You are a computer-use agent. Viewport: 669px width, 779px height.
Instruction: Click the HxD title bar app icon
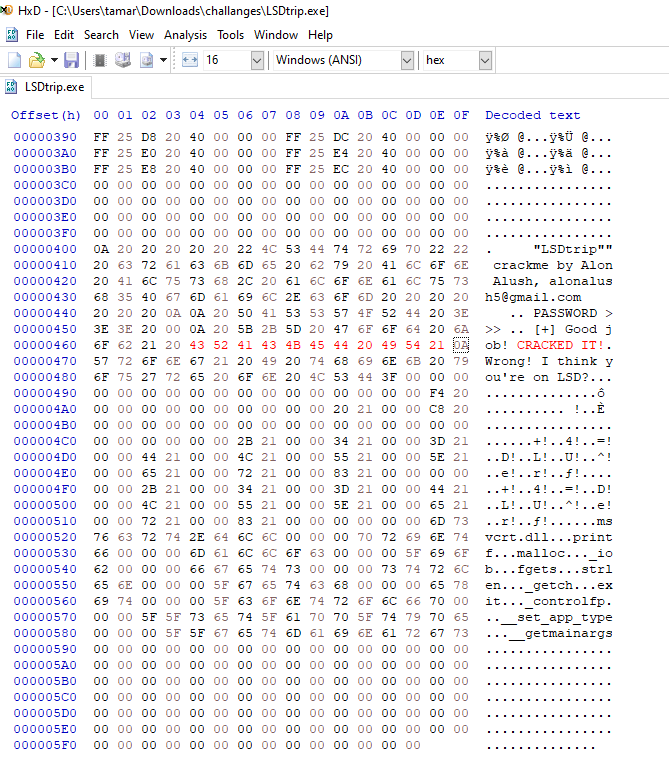[x=6, y=10]
